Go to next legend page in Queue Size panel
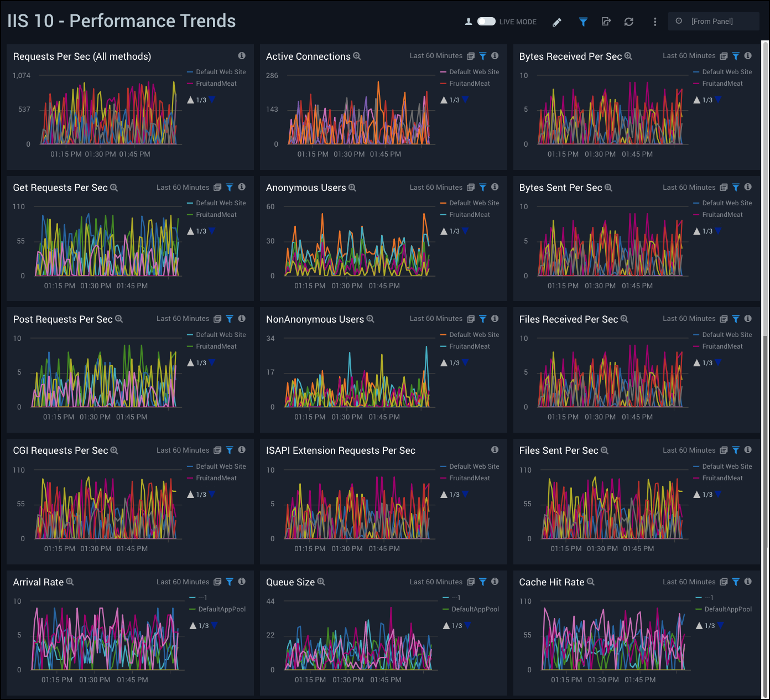 pos(467,625)
